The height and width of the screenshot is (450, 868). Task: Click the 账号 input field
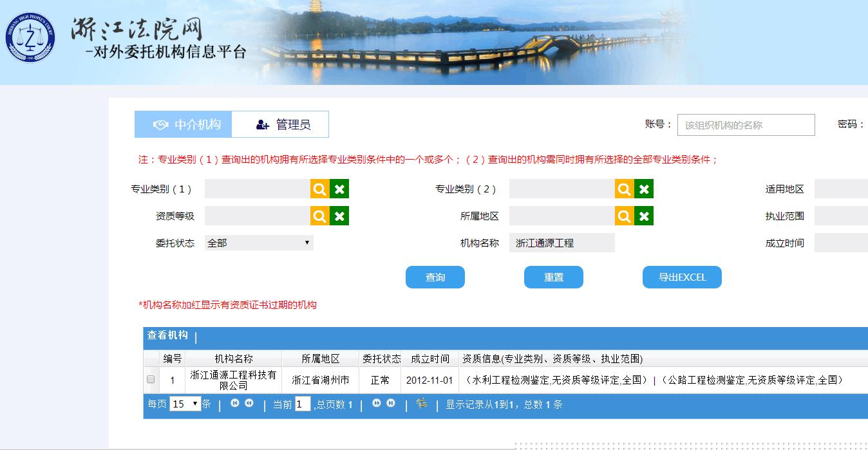[x=746, y=125]
